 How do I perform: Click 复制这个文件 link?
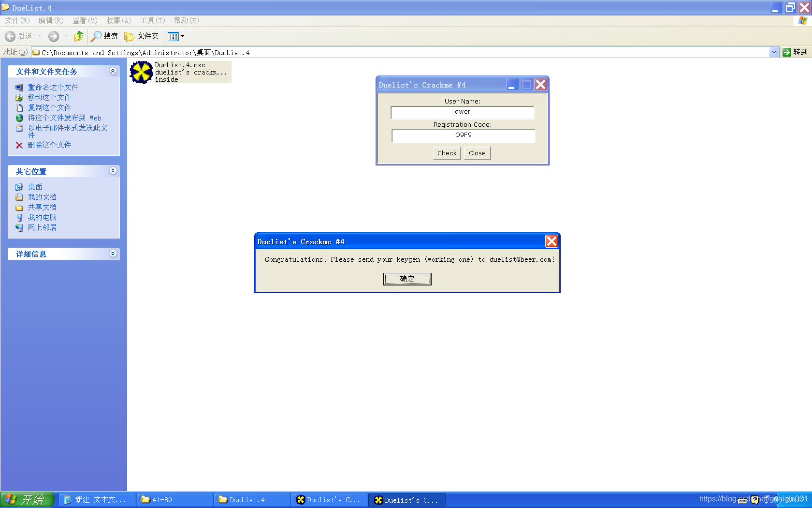tap(49, 108)
